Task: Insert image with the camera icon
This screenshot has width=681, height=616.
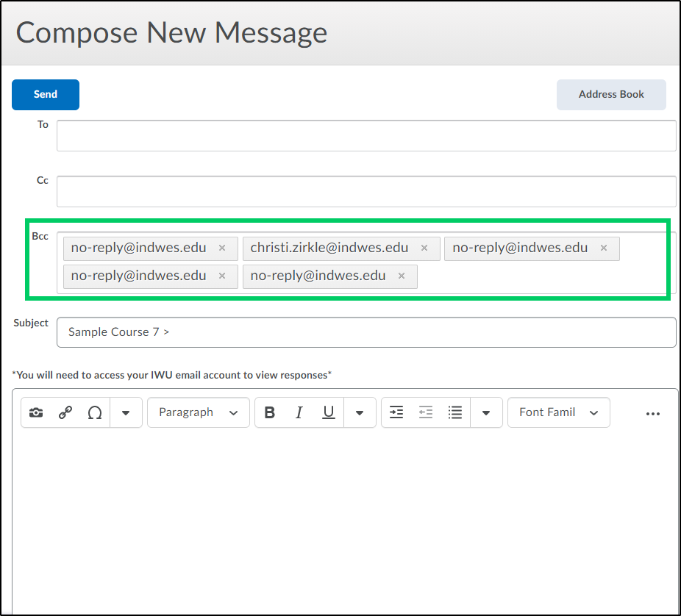Action: [36, 412]
